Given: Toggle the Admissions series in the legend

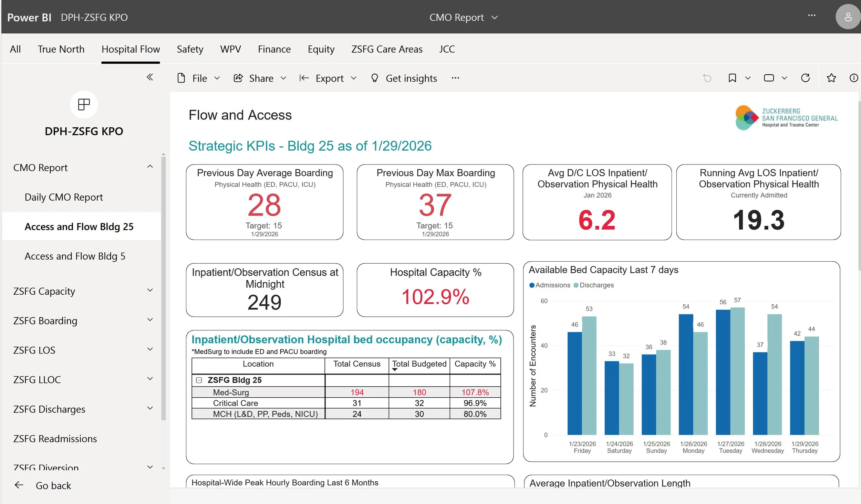Looking at the screenshot, I should point(550,285).
